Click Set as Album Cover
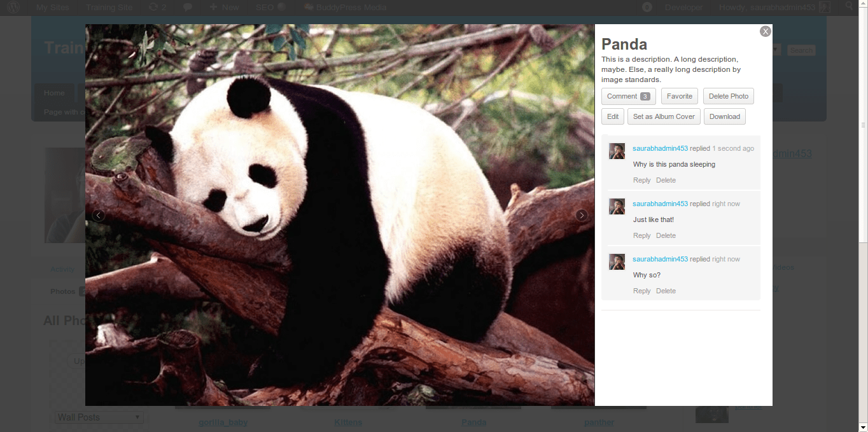Screen dimensions: 868x432 pyautogui.click(x=664, y=116)
